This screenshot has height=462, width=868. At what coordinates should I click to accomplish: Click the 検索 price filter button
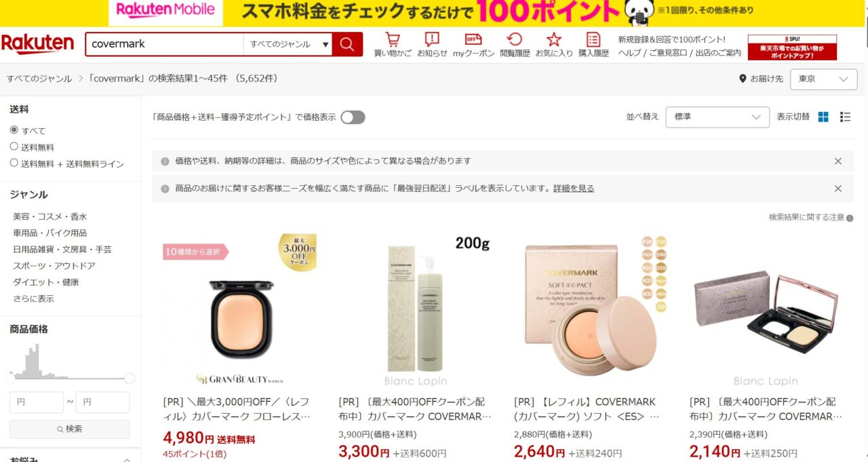click(69, 429)
